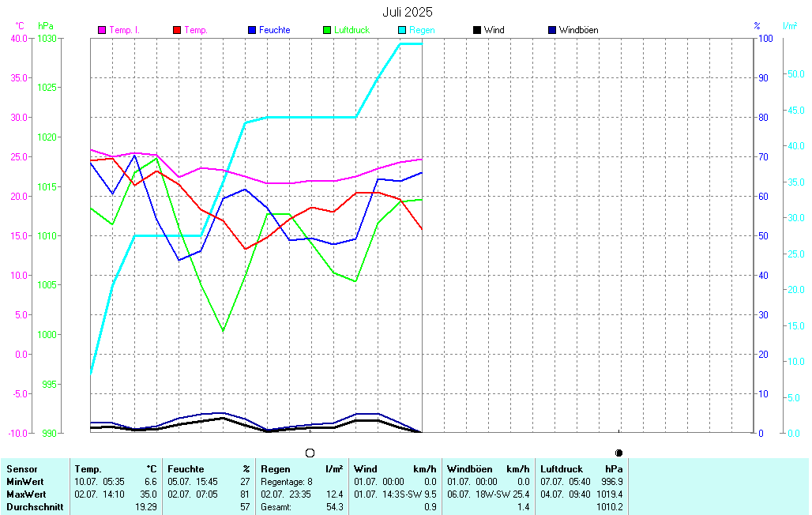Click minimum temperature date '10.07. 05:35'
This screenshot has height=515, width=812.
click(100, 481)
